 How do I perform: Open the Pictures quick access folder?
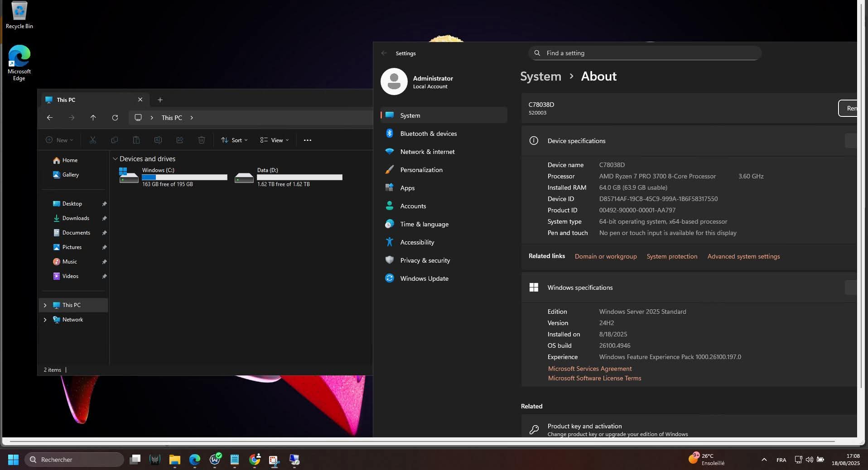coord(74,247)
